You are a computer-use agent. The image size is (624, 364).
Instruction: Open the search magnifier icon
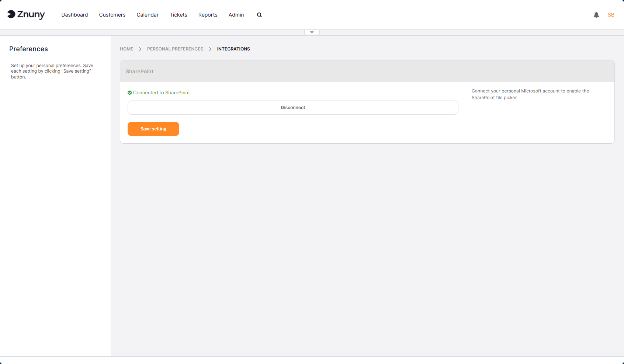coord(259,15)
